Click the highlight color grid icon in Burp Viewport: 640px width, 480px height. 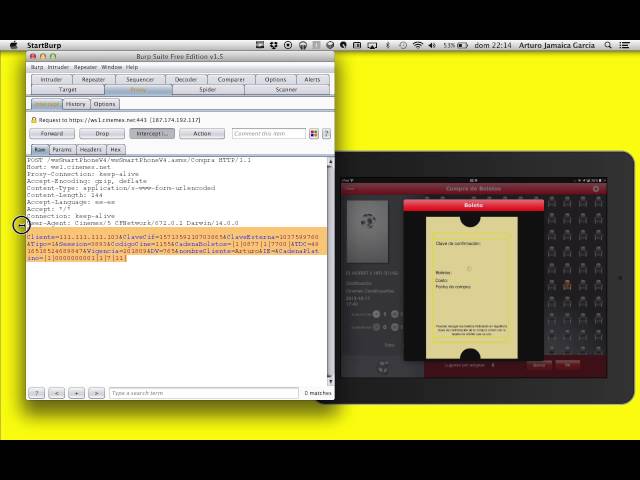(314, 134)
